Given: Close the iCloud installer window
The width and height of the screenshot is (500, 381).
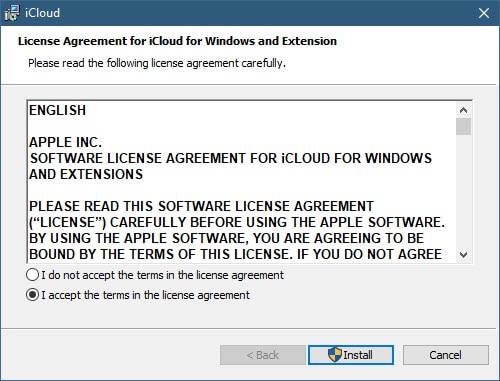Looking at the screenshot, I should point(484,13).
